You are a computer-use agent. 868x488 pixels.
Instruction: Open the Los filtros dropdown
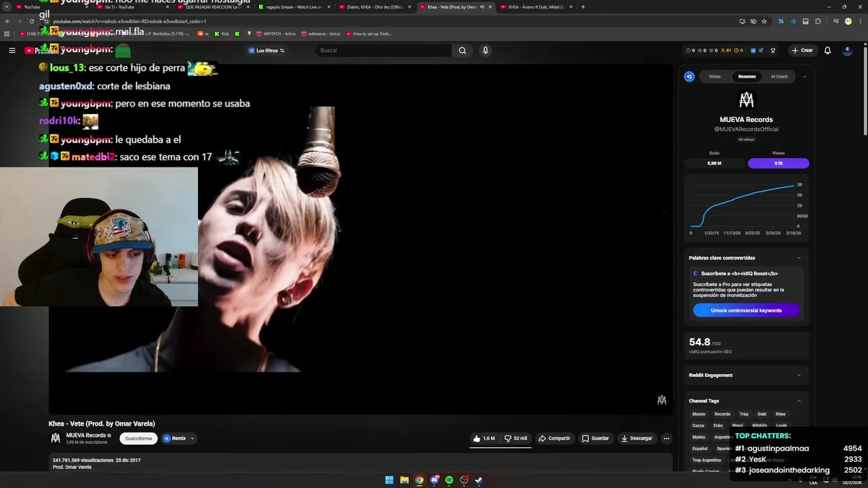click(x=266, y=50)
